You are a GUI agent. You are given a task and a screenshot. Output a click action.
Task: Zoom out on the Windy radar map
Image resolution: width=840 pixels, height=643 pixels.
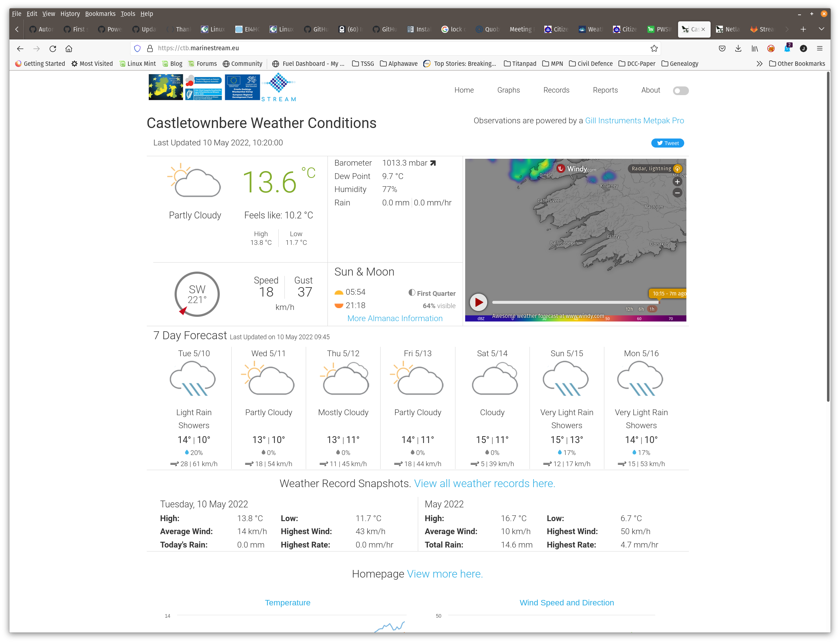click(677, 193)
